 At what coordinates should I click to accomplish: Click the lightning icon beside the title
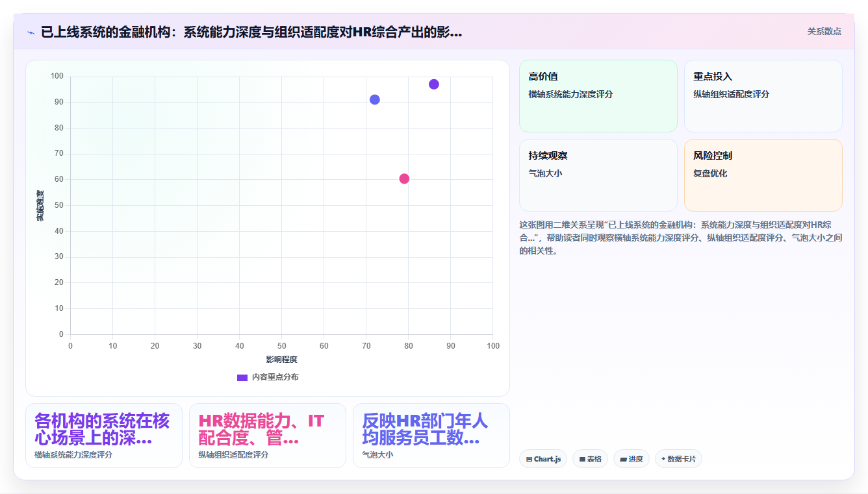click(x=31, y=32)
